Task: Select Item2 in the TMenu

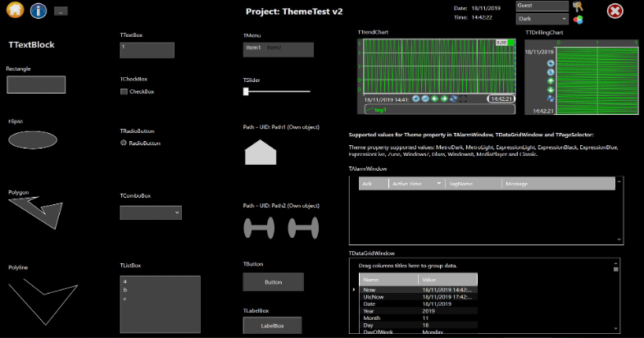Action: click(x=274, y=48)
